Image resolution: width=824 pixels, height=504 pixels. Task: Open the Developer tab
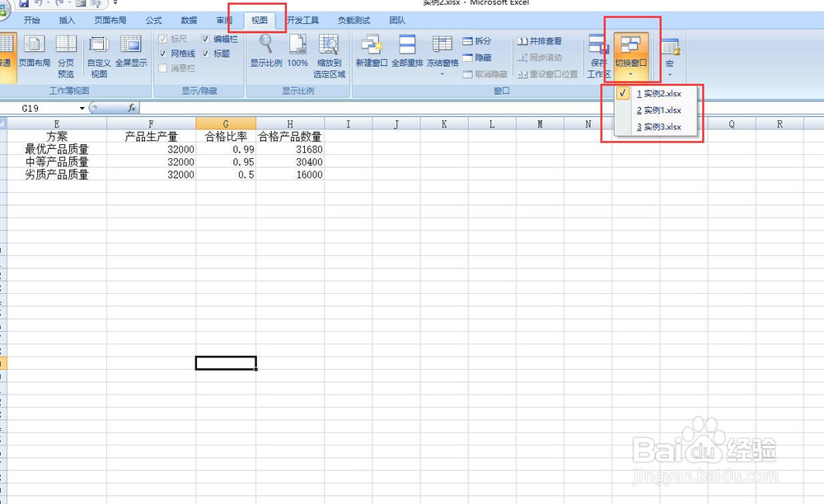pyautogui.click(x=302, y=21)
